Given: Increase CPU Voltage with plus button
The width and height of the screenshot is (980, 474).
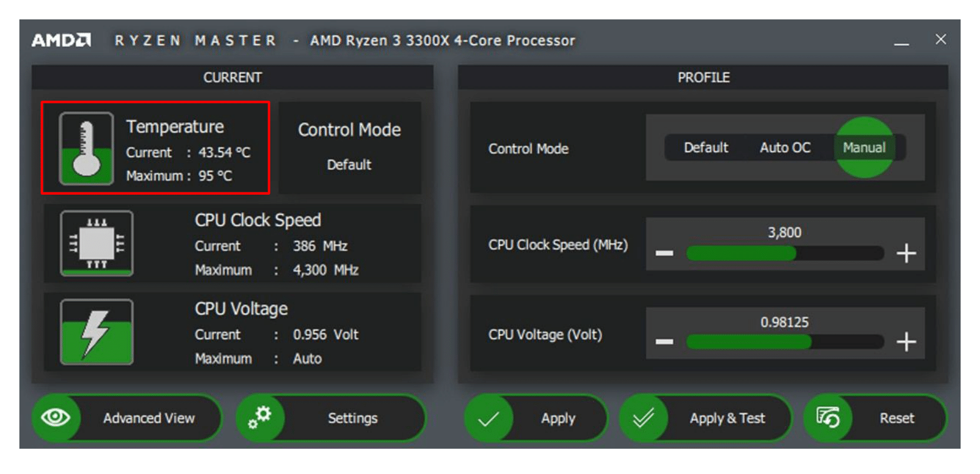Looking at the screenshot, I should tap(907, 342).
